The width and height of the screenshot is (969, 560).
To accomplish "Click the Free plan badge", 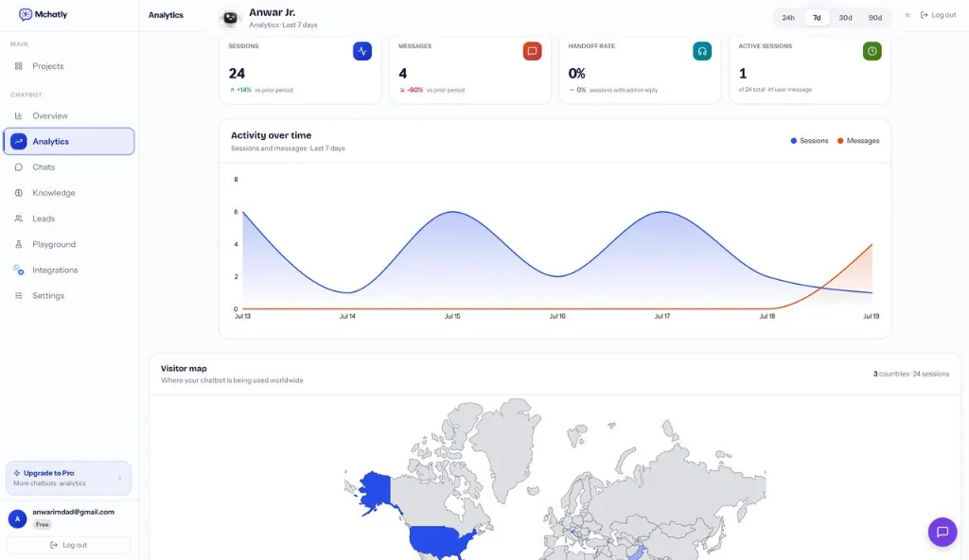I will (x=42, y=525).
